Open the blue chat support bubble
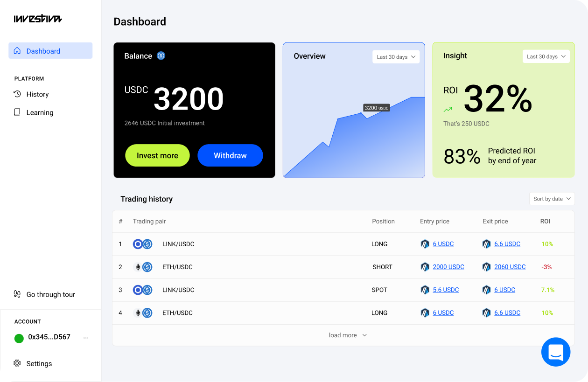 pyautogui.click(x=556, y=352)
